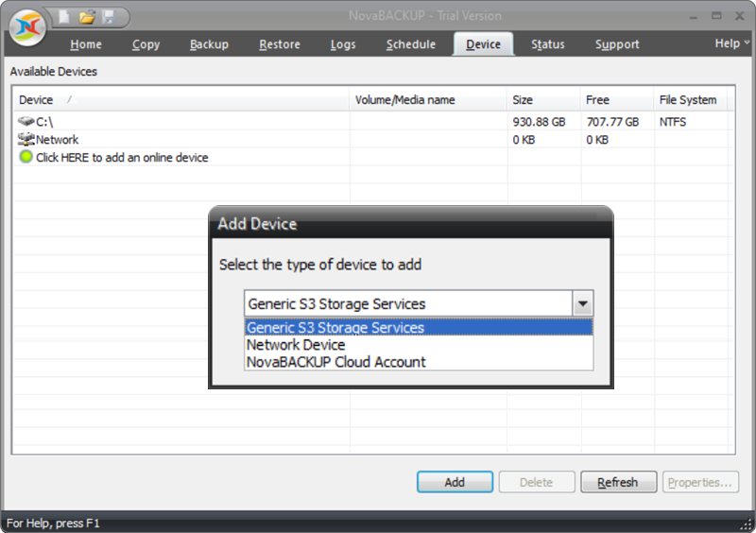The width and height of the screenshot is (756, 533).
Task: Sort by Volume/Media name column header
Action: (x=428, y=100)
